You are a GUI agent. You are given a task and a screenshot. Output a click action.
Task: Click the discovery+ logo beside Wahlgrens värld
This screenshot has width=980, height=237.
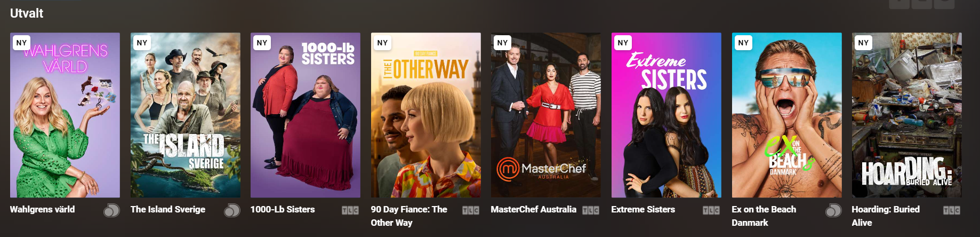click(x=111, y=210)
